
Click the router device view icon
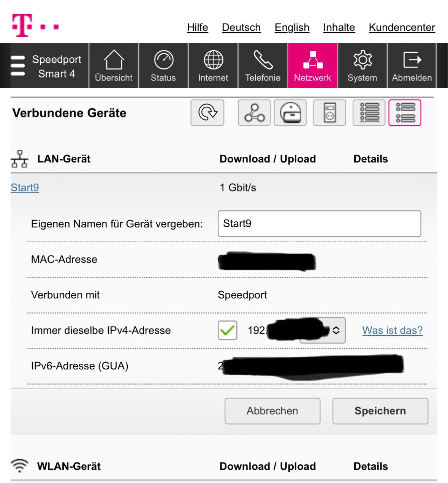coord(290,113)
